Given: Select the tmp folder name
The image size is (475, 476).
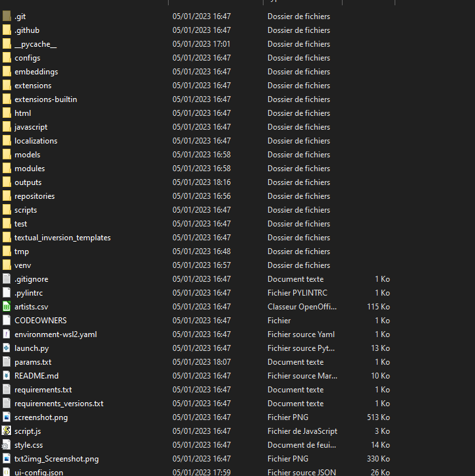Looking at the screenshot, I should tap(22, 251).
